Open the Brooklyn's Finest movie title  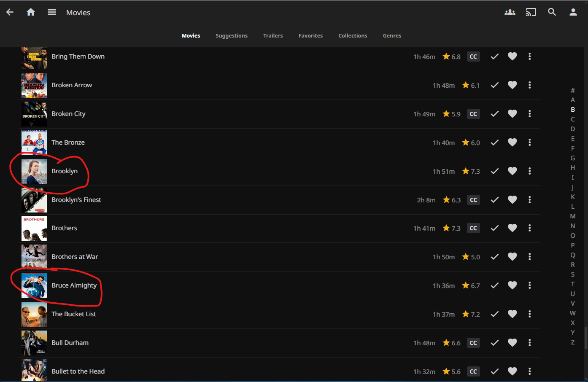[x=76, y=200]
